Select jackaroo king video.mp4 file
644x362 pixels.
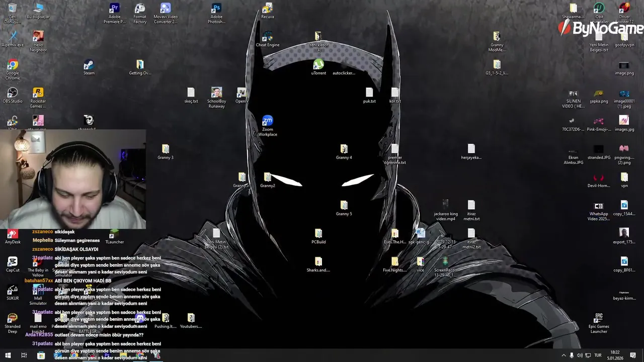446,210
